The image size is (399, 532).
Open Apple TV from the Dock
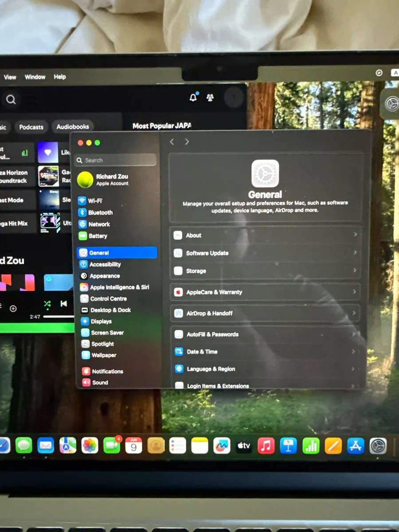[x=244, y=446]
